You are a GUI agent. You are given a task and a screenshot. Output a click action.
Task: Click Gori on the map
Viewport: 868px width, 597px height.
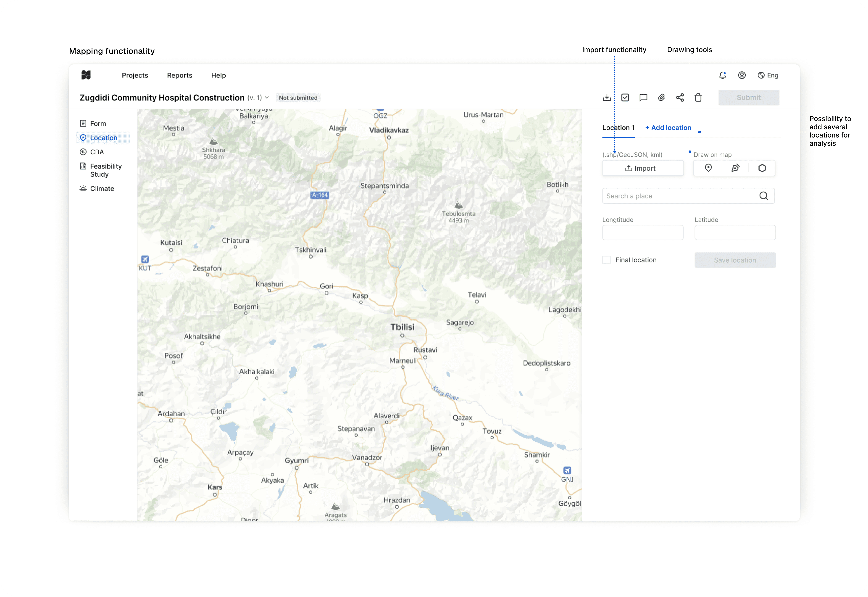tap(326, 287)
